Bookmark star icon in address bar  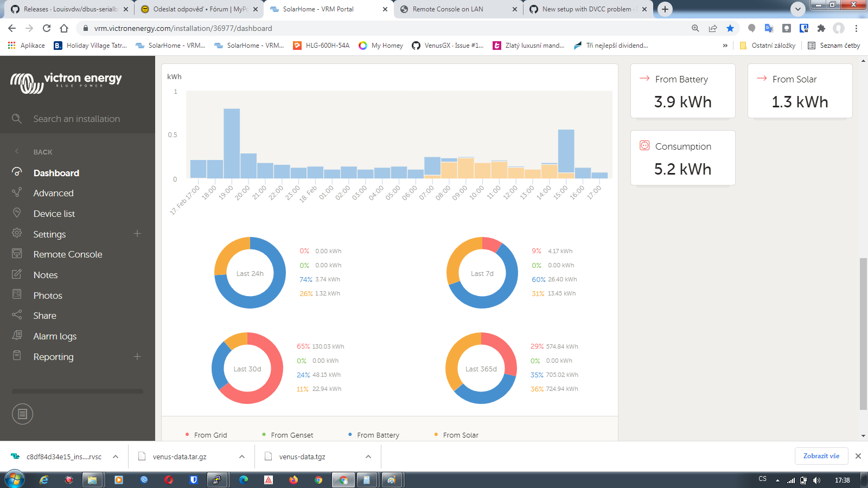click(730, 28)
